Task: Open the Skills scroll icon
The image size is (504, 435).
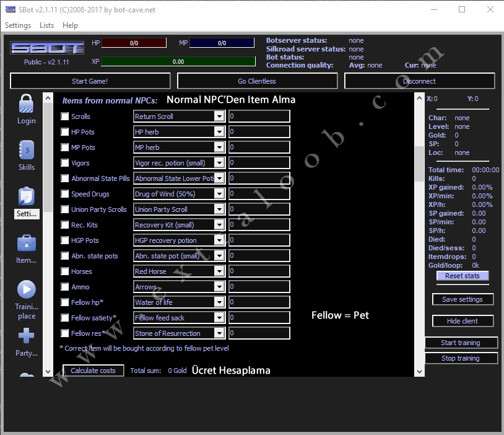Action: (x=26, y=150)
